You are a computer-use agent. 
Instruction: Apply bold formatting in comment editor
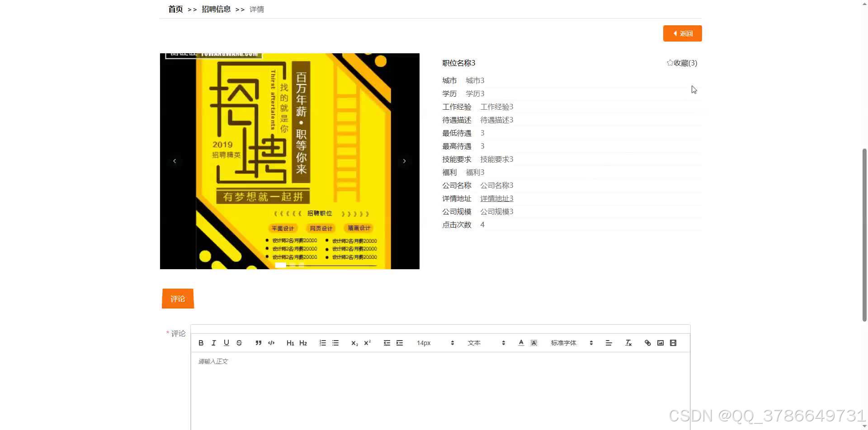point(201,343)
